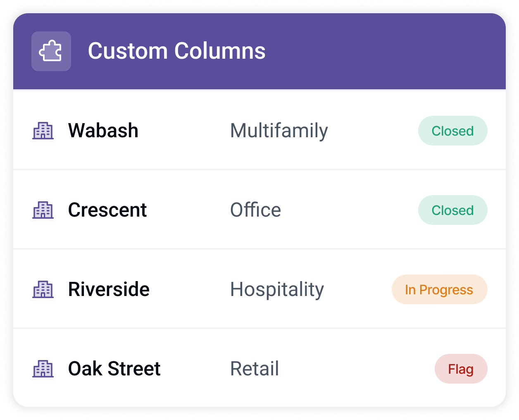Select the Closed status badge for Crescent
The width and height of the screenshot is (519, 420).
tap(452, 210)
